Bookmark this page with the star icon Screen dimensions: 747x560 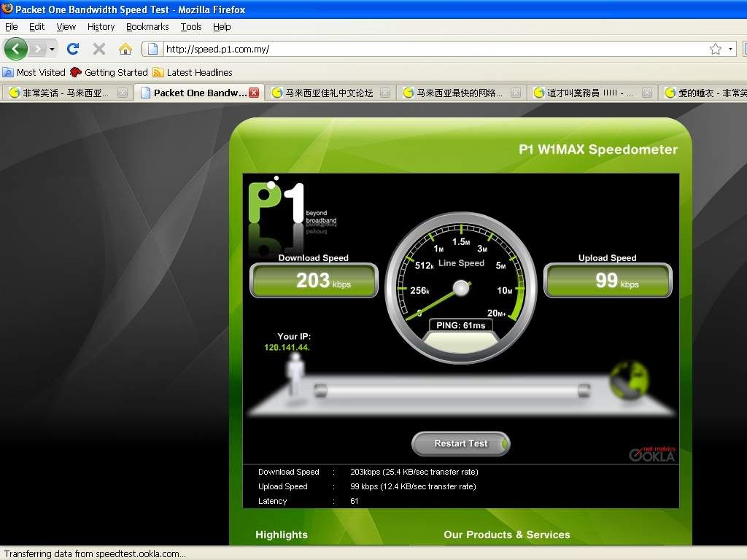(715, 49)
